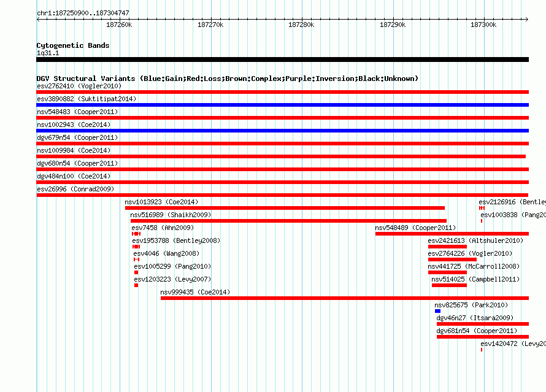Click the red bar of nsv548489

click(452, 234)
